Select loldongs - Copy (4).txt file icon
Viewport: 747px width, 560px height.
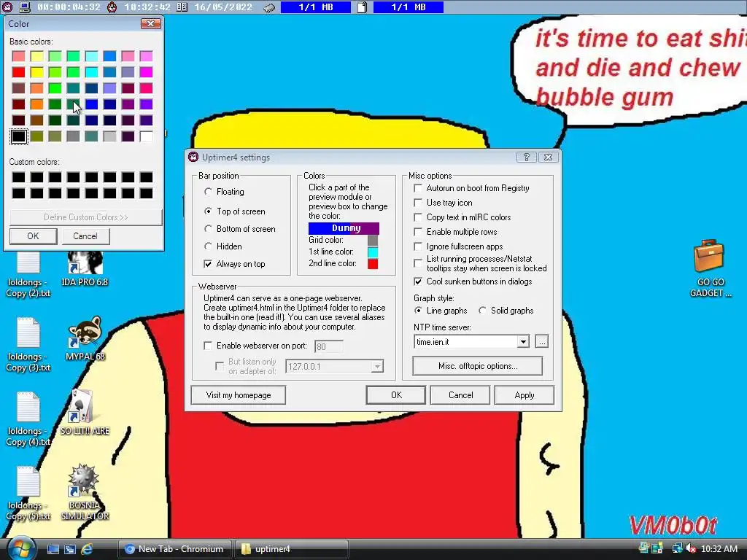(28, 419)
